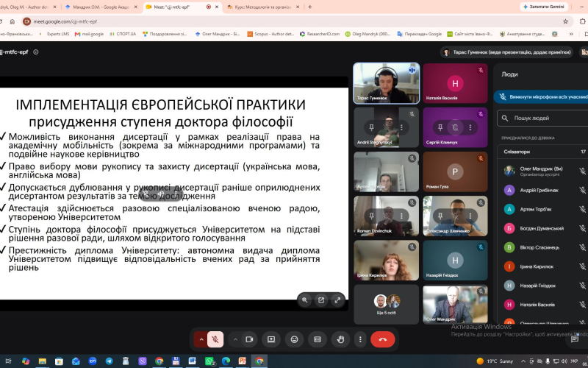
Task: Open more options on Andrii Stegnytskyi tile
Action: click(x=401, y=127)
